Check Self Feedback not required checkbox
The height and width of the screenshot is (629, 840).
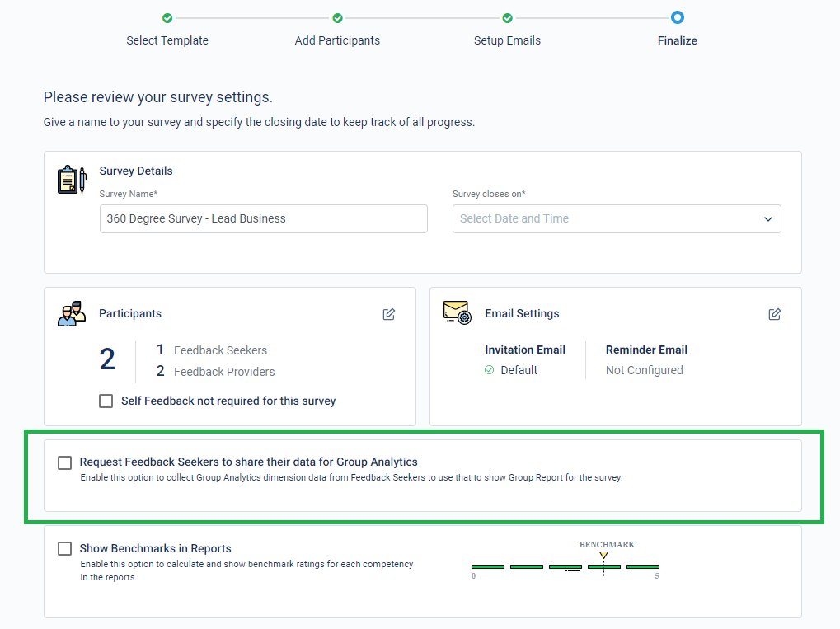click(x=106, y=401)
